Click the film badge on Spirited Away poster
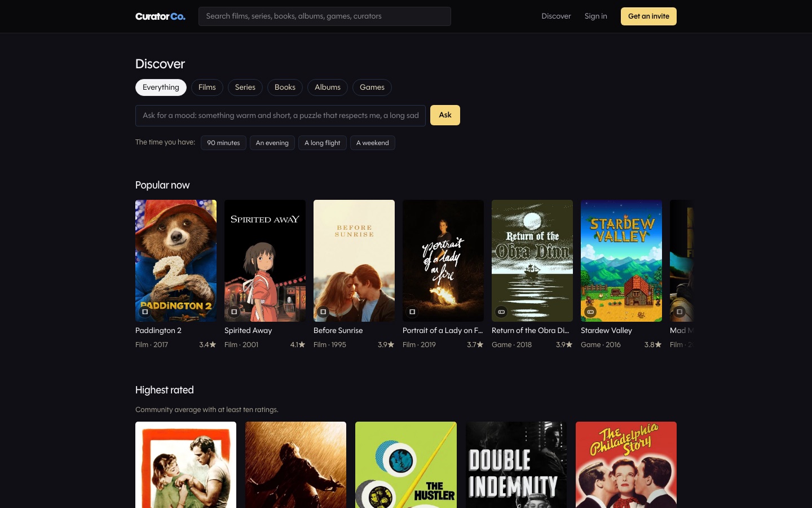 pyautogui.click(x=234, y=312)
